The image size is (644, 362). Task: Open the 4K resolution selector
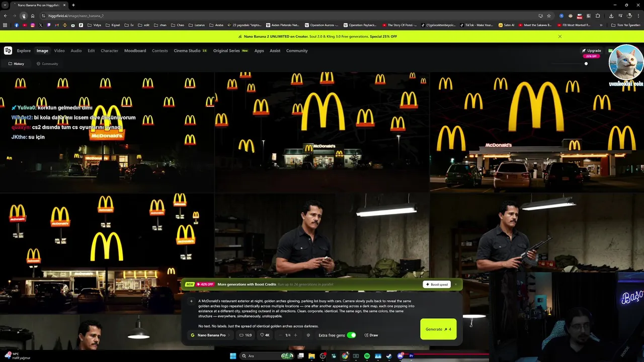coord(265,335)
